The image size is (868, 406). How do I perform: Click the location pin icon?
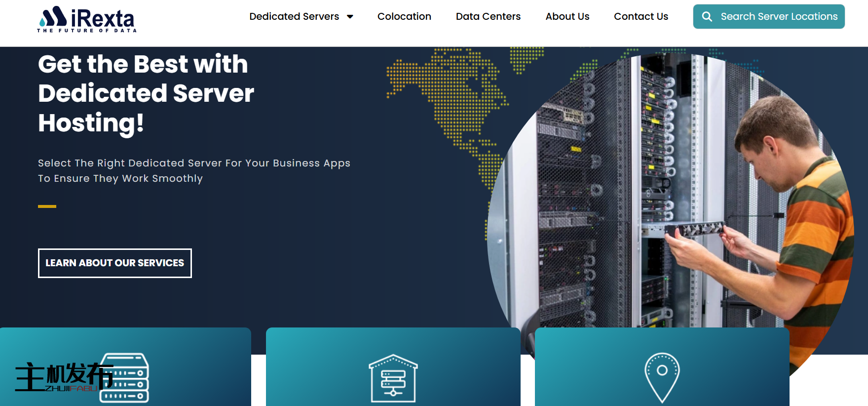tap(662, 377)
